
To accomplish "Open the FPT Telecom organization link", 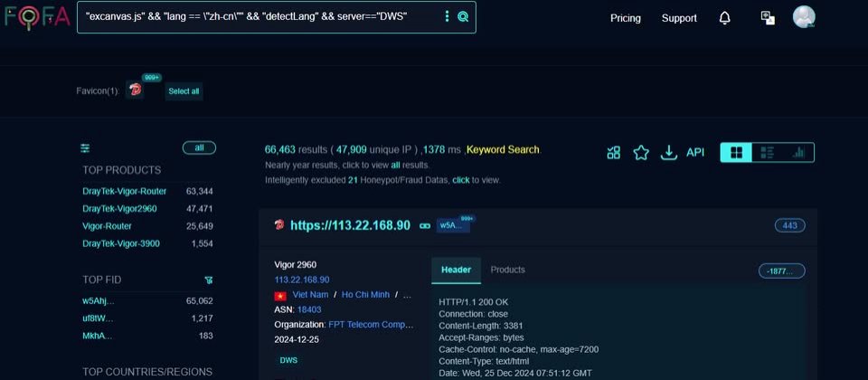I will click(x=371, y=325).
